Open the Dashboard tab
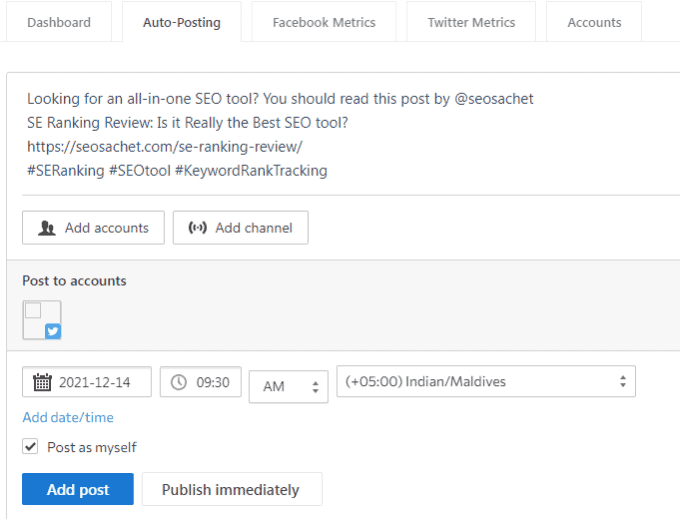Image resolution: width=680 pixels, height=519 pixels. coord(59,22)
